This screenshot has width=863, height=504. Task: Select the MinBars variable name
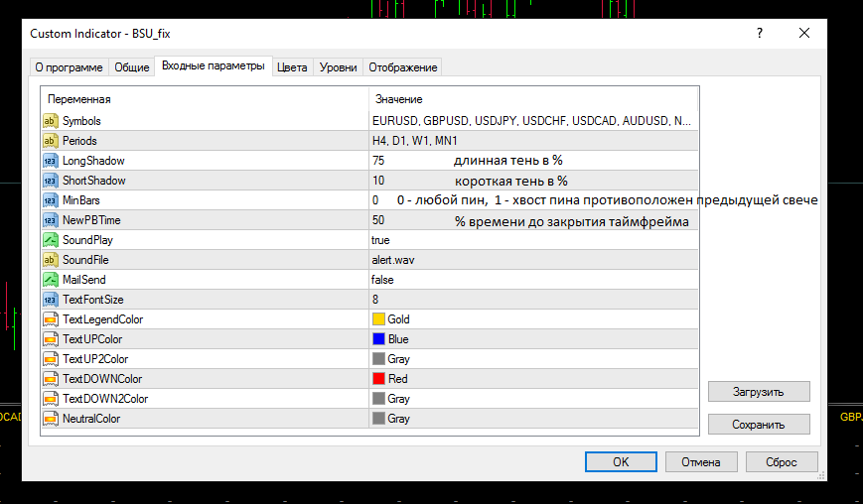[80, 200]
